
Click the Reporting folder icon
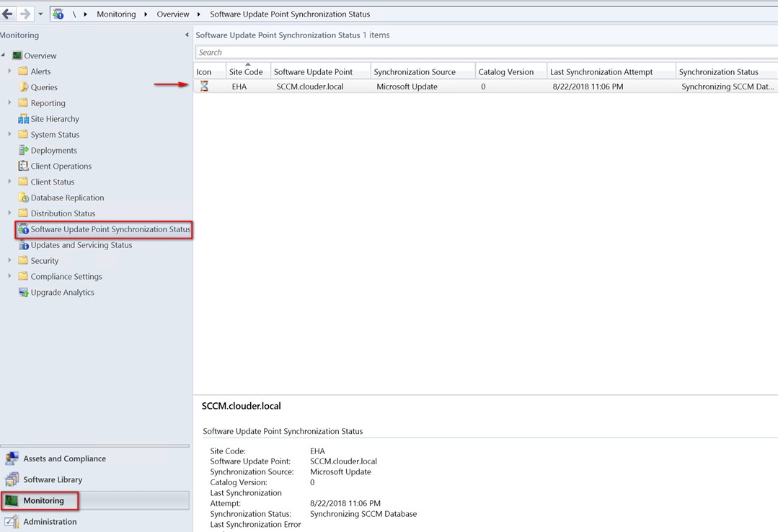(x=23, y=103)
